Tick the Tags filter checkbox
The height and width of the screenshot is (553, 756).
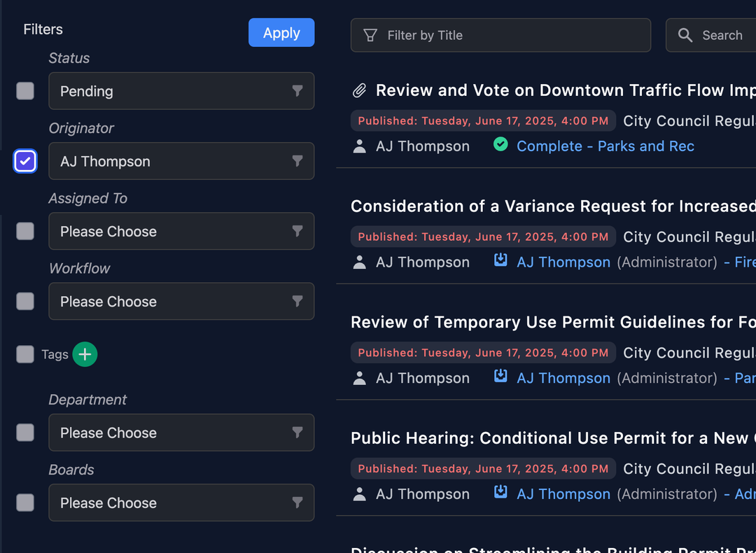pyautogui.click(x=25, y=354)
